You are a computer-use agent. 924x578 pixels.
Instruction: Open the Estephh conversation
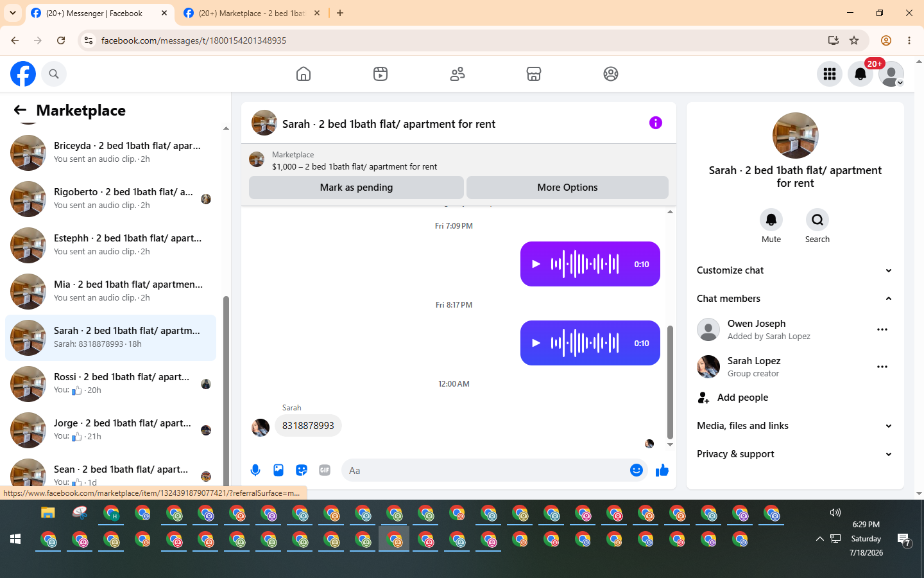coord(110,245)
